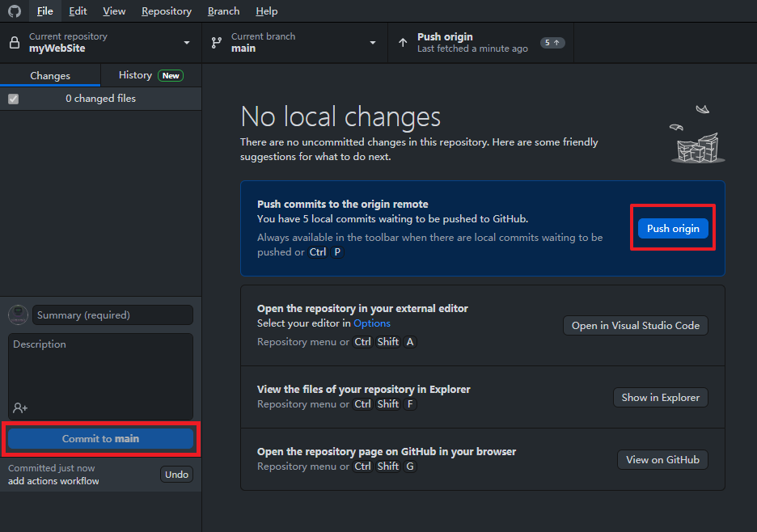757x532 pixels.
Task: Click the Summary input field
Action: click(x=112, y=315)
